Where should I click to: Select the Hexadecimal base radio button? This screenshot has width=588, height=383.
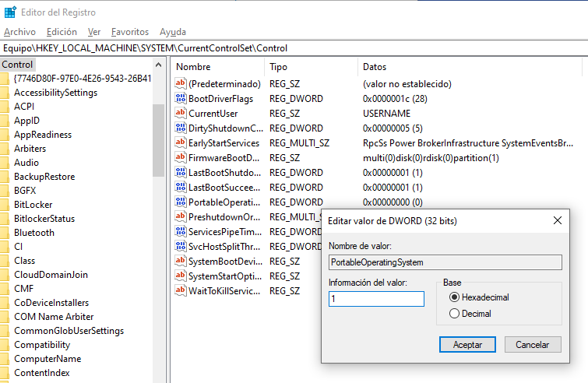(455, 297)
